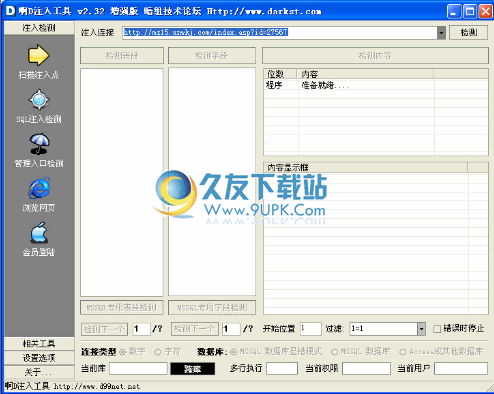
Task: Click into the 注入连接 URL field
Action: 280,33
